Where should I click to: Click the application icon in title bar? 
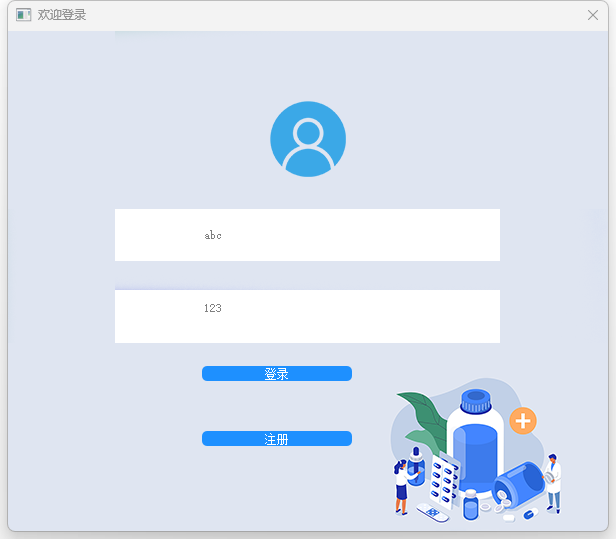(x=24, y=15)
